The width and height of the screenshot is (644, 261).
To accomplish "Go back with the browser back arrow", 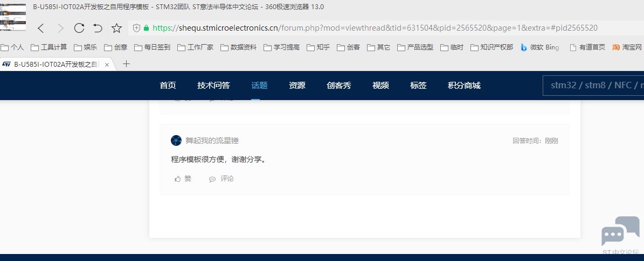I will pyautogui.click(x=40, y=29).
